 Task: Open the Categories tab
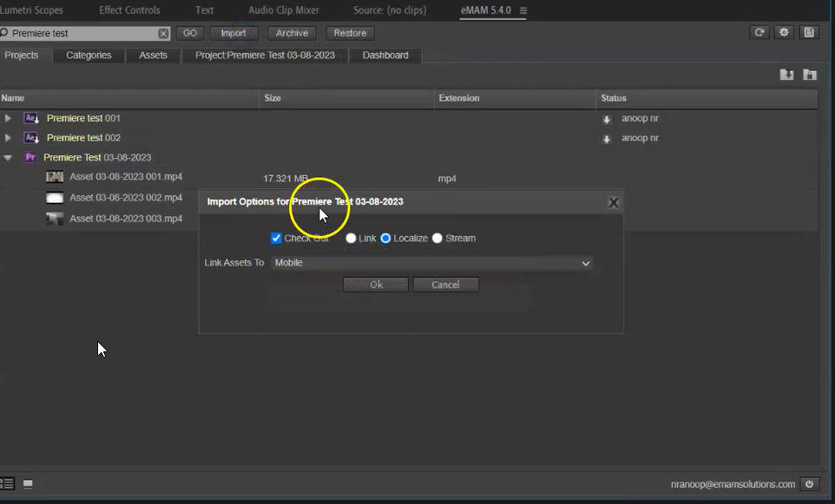click(89, 56)
